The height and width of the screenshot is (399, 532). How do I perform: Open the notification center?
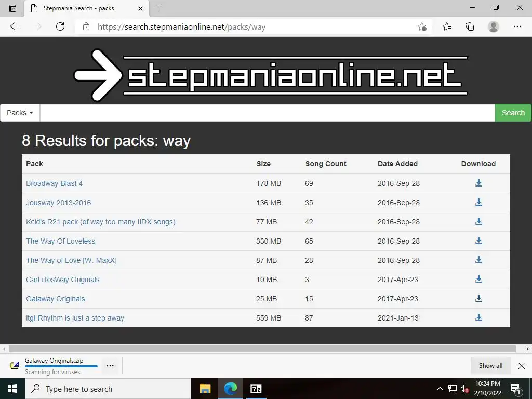[516, 389]
